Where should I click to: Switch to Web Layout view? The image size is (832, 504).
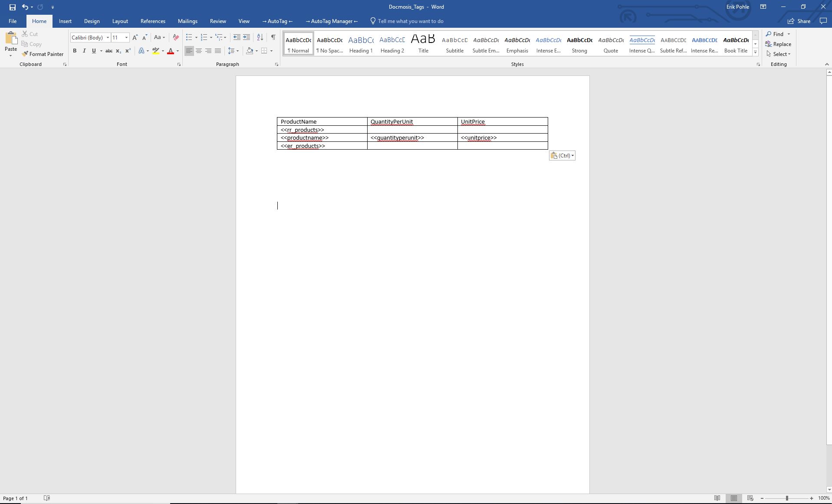point(750,498)
